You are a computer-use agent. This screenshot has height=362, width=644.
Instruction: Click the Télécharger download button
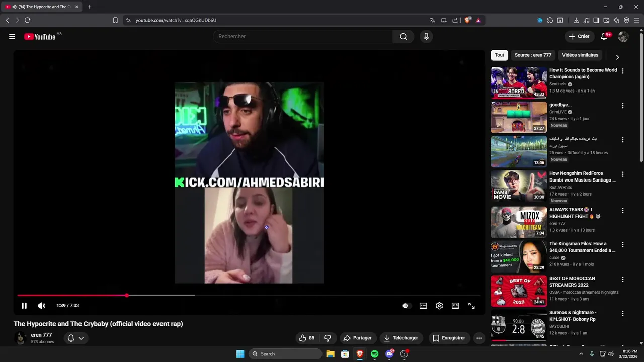pos(401,338)
